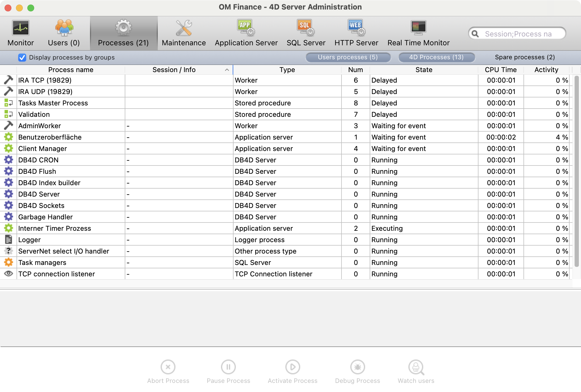Click the 00:00:02 CPU time value
The height and width of the screenshot is (392, 581).
point(501,137)
